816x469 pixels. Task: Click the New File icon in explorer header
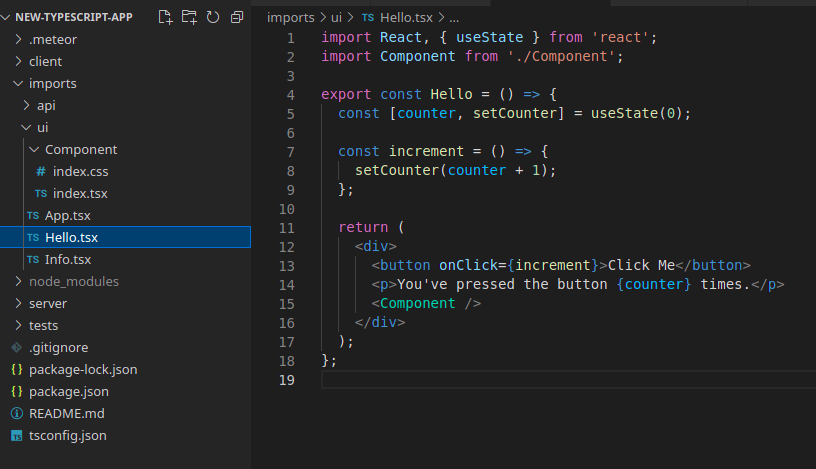pyautogui.click(x=165, y=17)
